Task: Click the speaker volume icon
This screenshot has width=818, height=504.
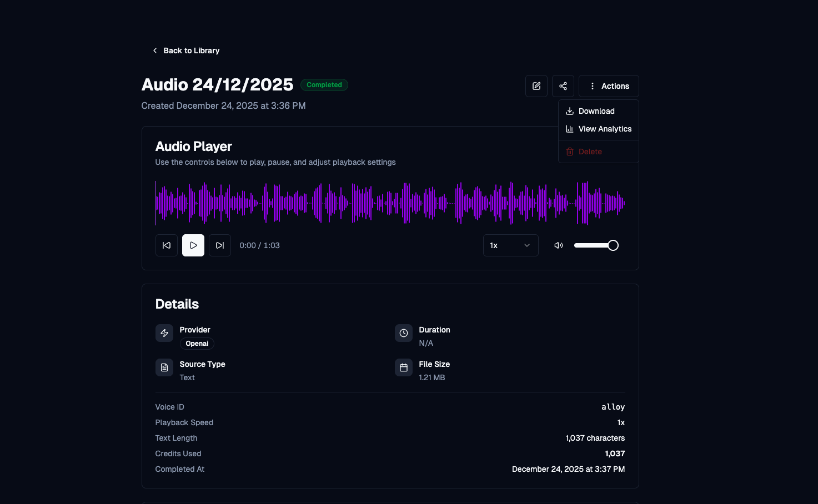Action: (558, 245)
